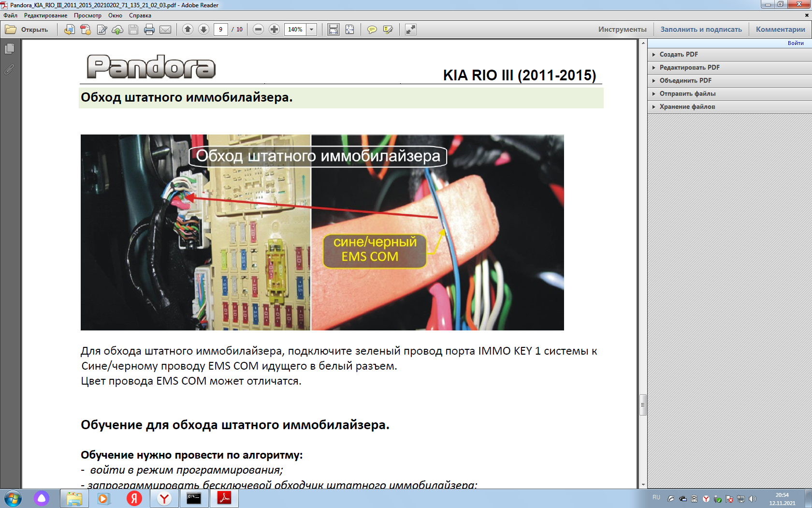Click the send email envelope icon
The height and width of the screenshot is (508, 812).
[165, 30]
